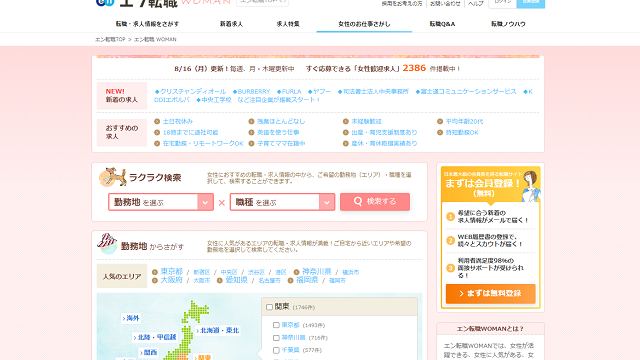Click the number 2 badge in registration panel

pos(451,240)
